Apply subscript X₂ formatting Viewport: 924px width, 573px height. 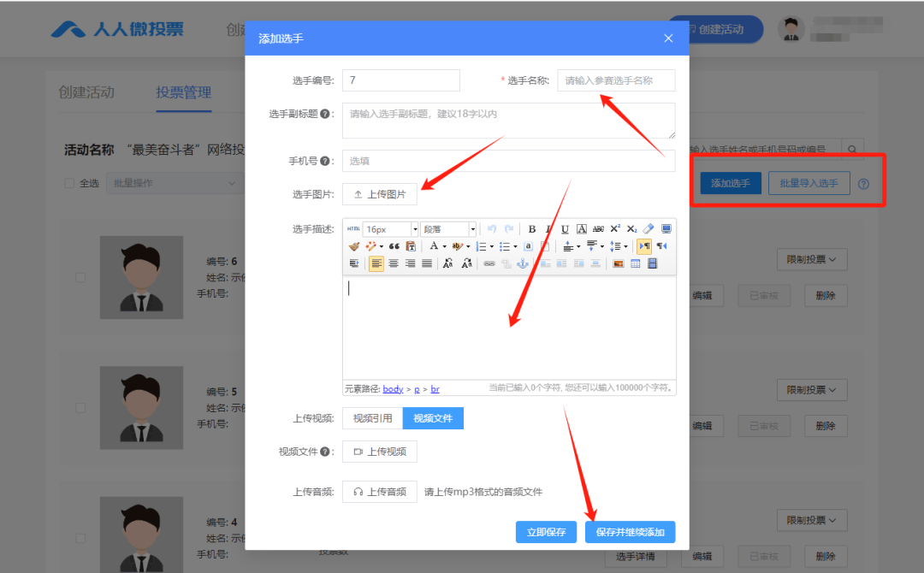[x=632, y=228]
